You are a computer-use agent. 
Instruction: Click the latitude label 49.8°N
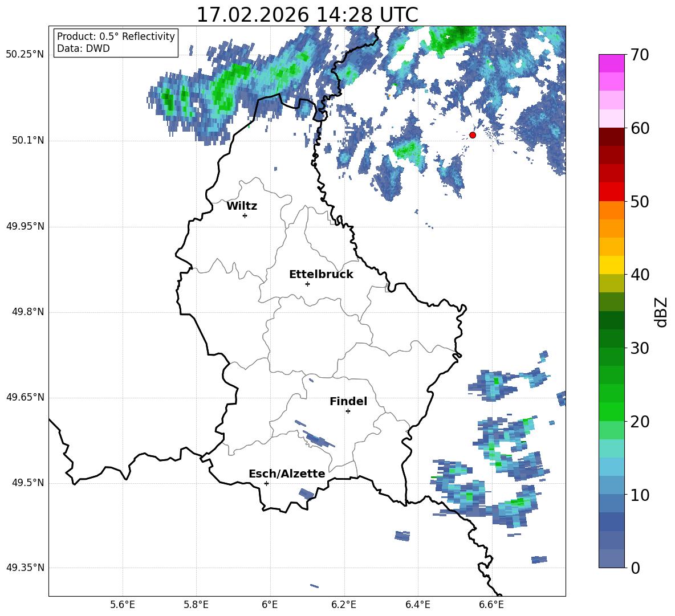pos(27,312)
